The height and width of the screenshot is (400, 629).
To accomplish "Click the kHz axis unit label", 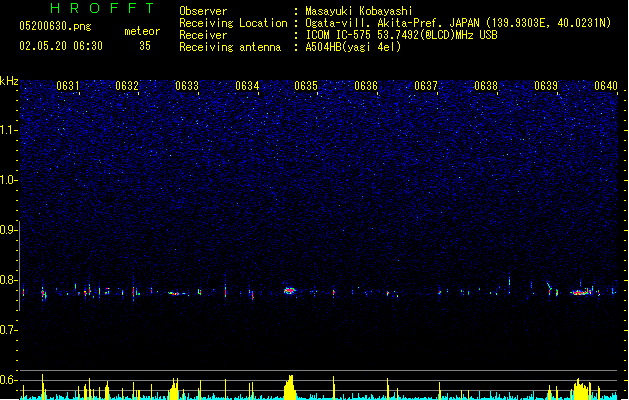I will point(9,81).
